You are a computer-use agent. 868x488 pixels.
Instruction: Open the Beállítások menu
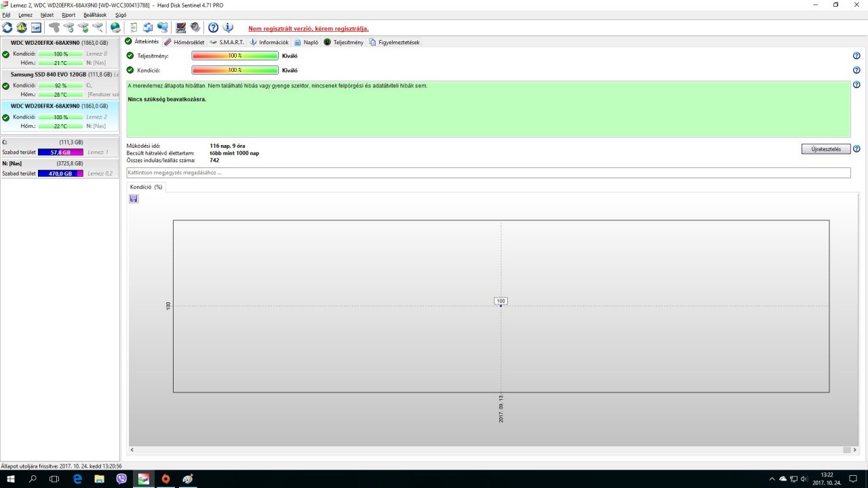96,14
